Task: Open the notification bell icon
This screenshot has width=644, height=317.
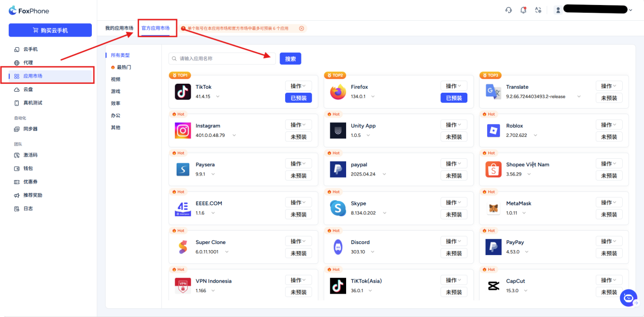Action: pos(523,10)
